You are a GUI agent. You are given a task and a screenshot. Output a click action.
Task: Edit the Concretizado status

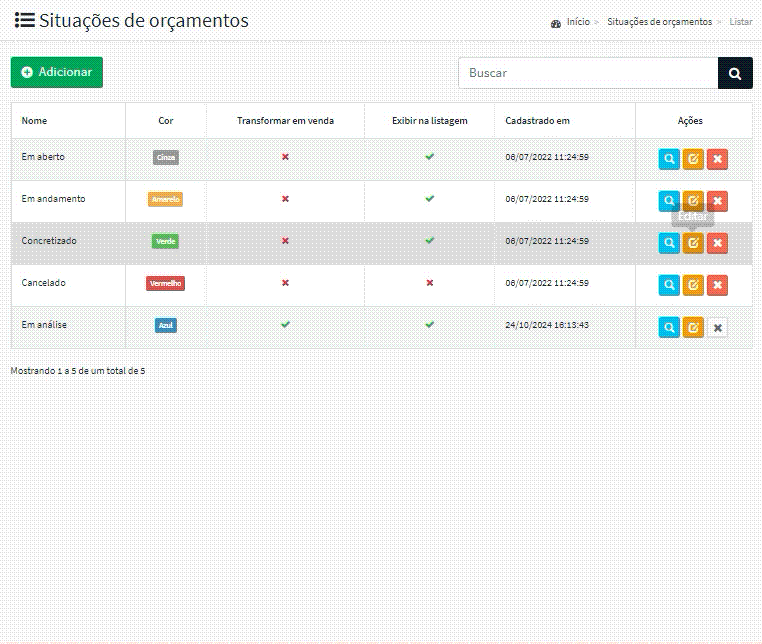[x=693, y=243]
